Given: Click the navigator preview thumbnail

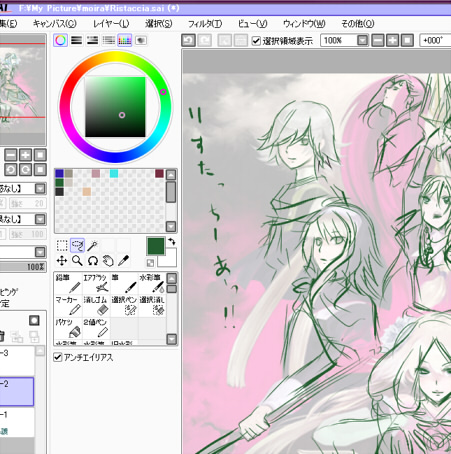Looking at the screenshot, I should click(x=23, y=89).
